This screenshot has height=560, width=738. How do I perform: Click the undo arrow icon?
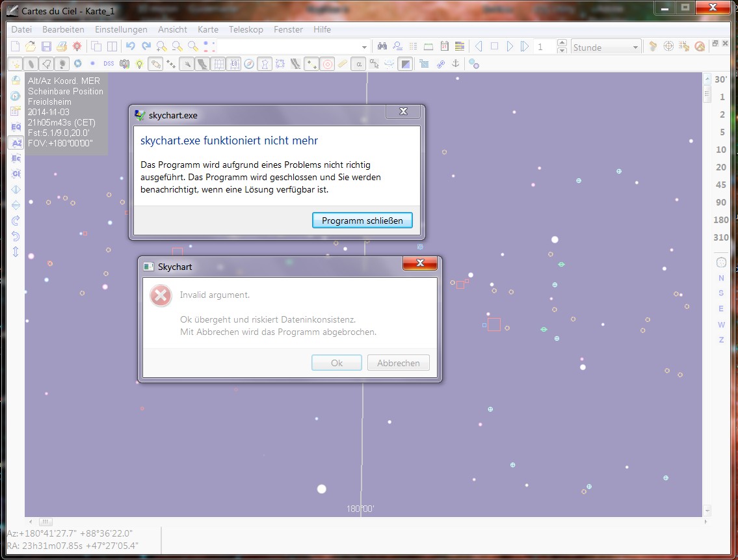131,46
